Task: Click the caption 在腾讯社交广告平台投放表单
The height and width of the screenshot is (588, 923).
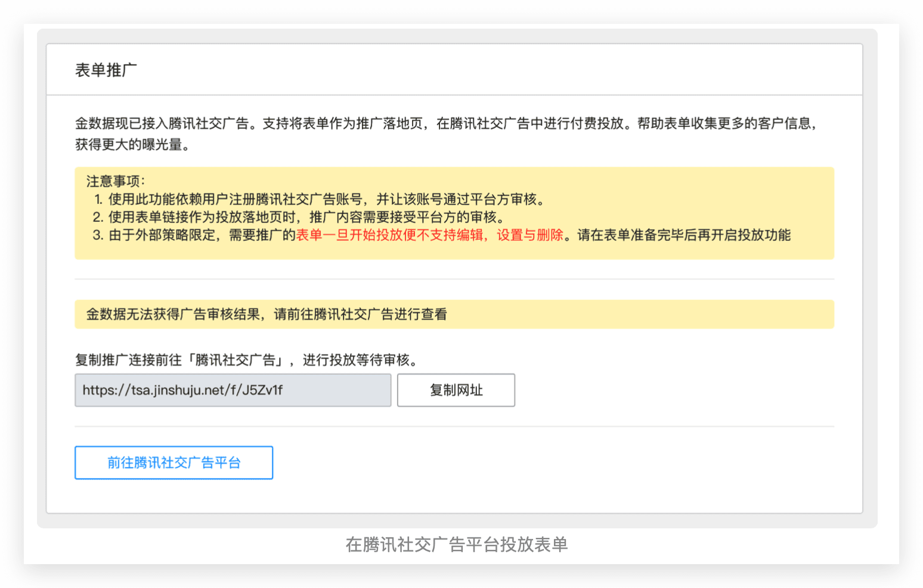Action: pos(457,544)
